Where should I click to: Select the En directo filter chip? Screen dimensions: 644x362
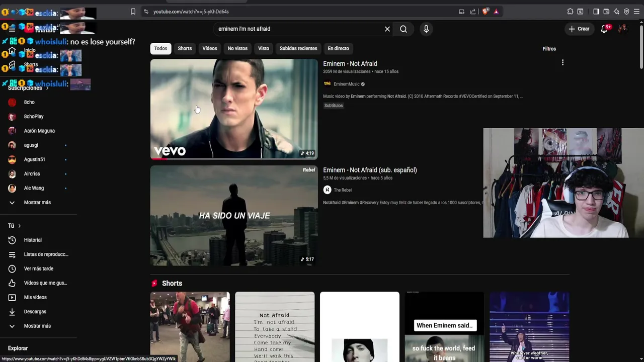click(x=338, y=48)
